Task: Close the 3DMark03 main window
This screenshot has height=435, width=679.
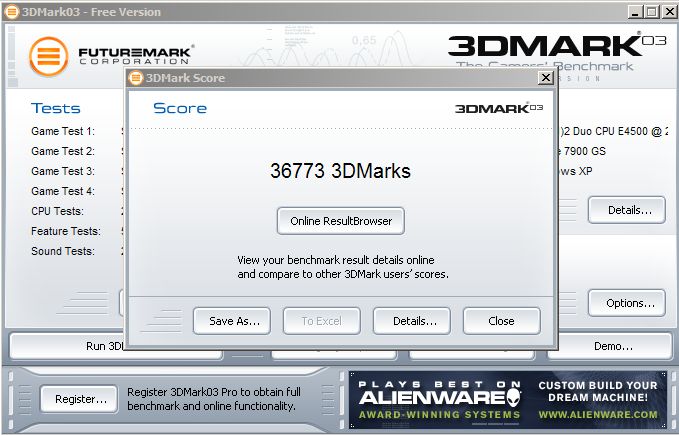Action: [669, 12]
